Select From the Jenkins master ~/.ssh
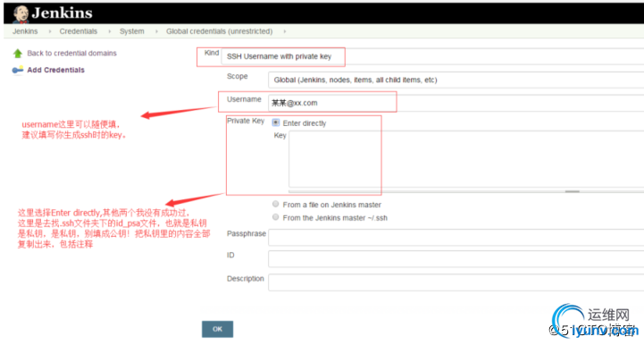The image size is (644, 345). 276,217
